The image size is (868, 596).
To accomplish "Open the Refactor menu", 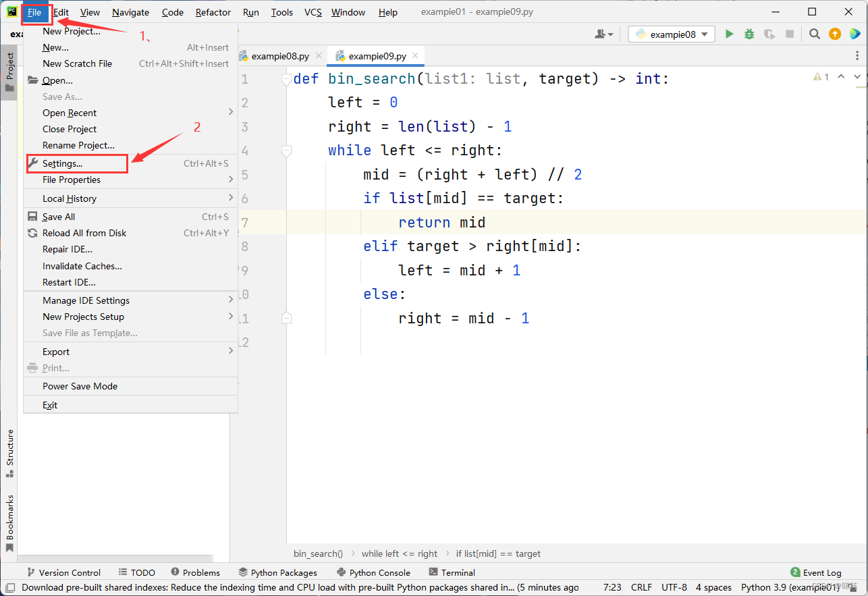I will tap(213, 12).
